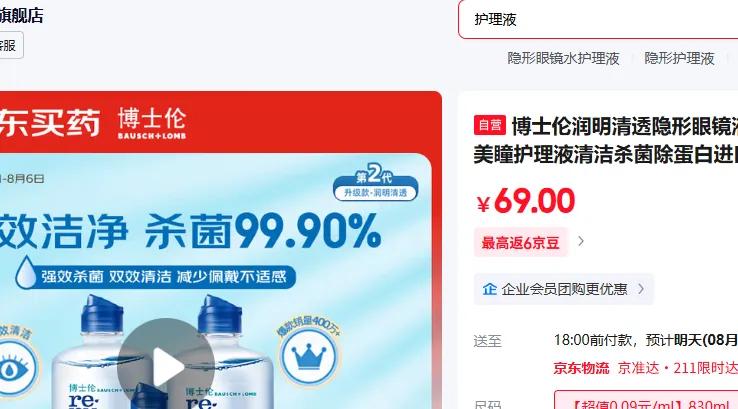Click the 自营 red tag
Screen dimensions: 738x409
(489, 125)
